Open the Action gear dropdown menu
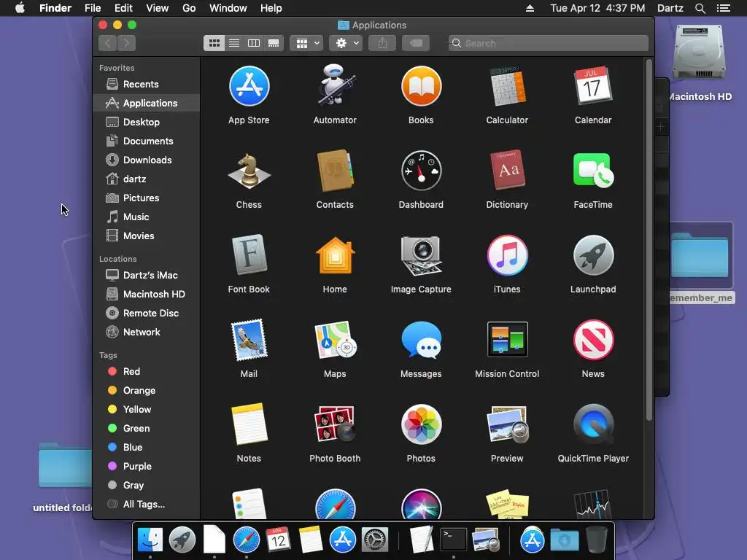The width and height of the screenshot is (747, 560). click(347, 43)
